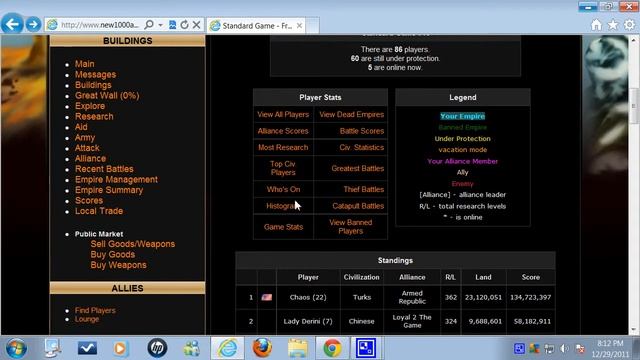Click the search magnifier in the address bar
Viewport: 640px width, 360px height.
(x=149, y=25)
